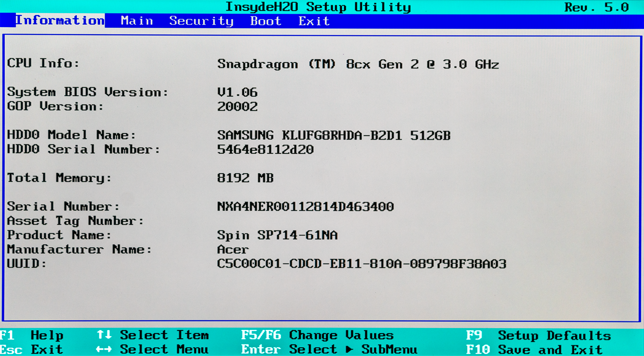The image size is (644, 356).
Task: Select the Exit tab
Action: pos(314,21)
